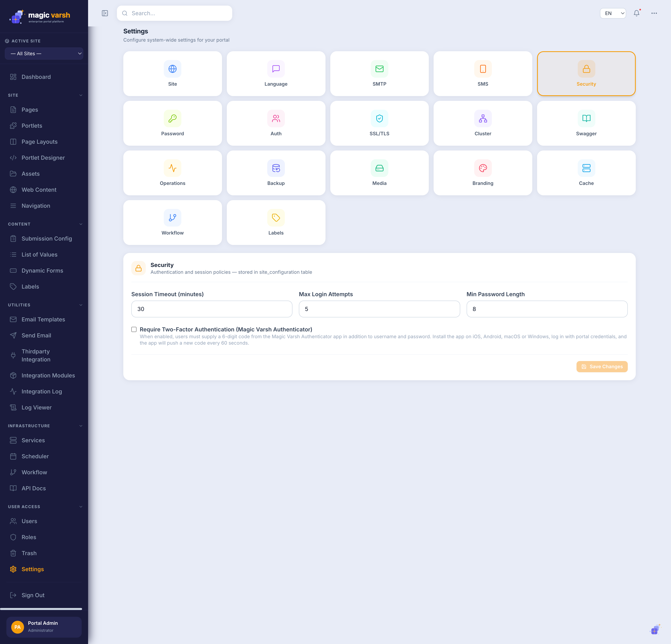Image resolution: width=671 pixels, height=644 pixels.
Task: Click the notification bell icon
Action: click(636, 13)
